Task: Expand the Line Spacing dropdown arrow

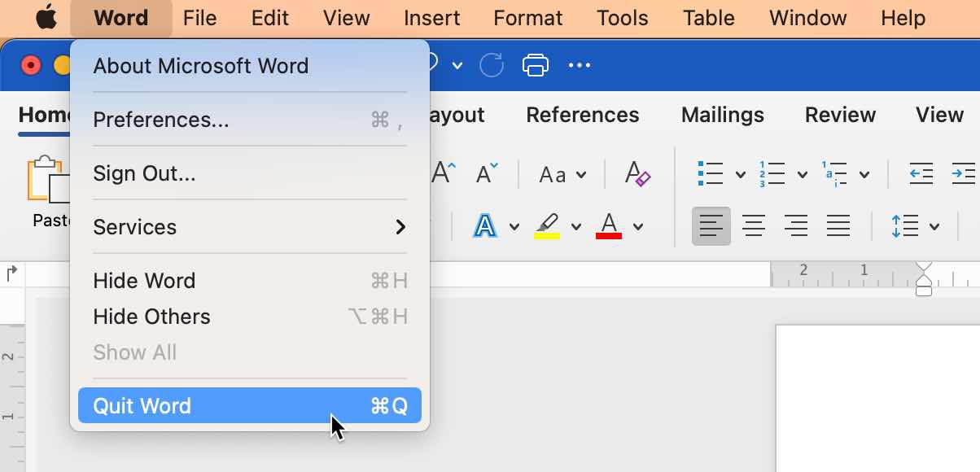Action: (934, 226)
